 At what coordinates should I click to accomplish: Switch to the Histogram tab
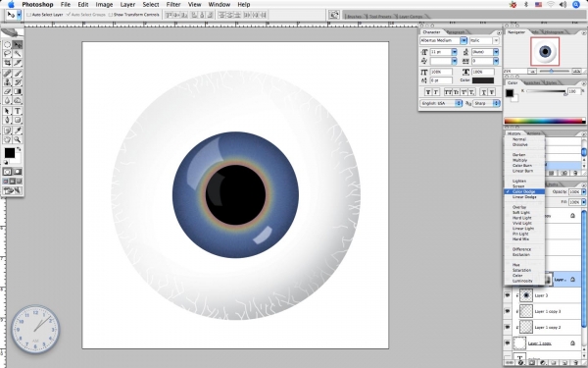[554, 32]
